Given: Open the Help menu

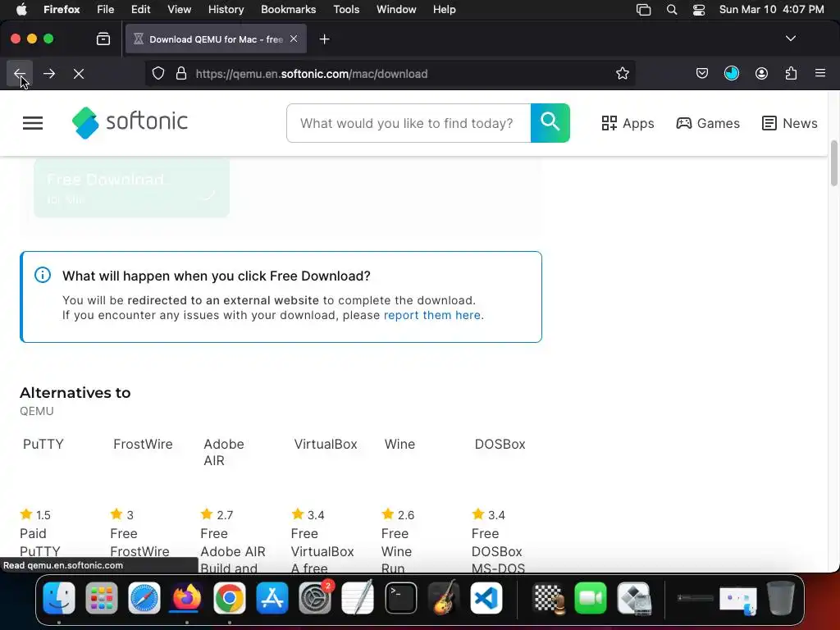Looking at the screenshot, I should (444, 9).
